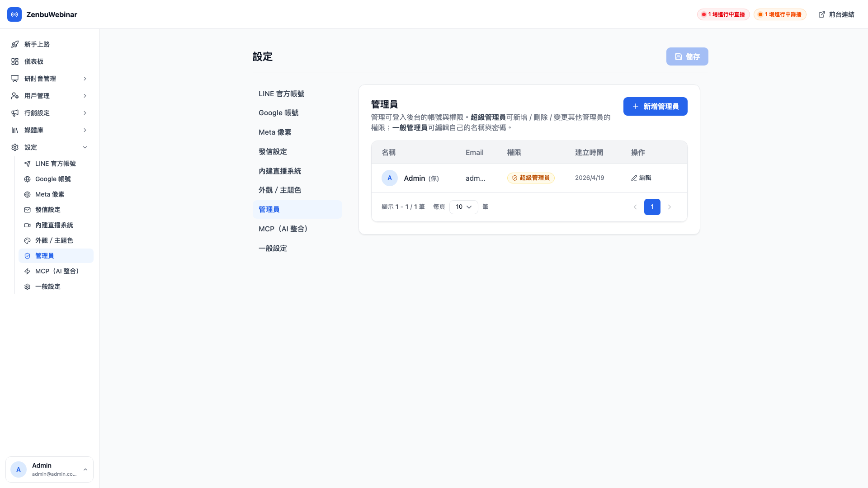Expand the 媒體庫 menu chevron
The height and width of the screenshot is (488, 868).
pos(85,130)
